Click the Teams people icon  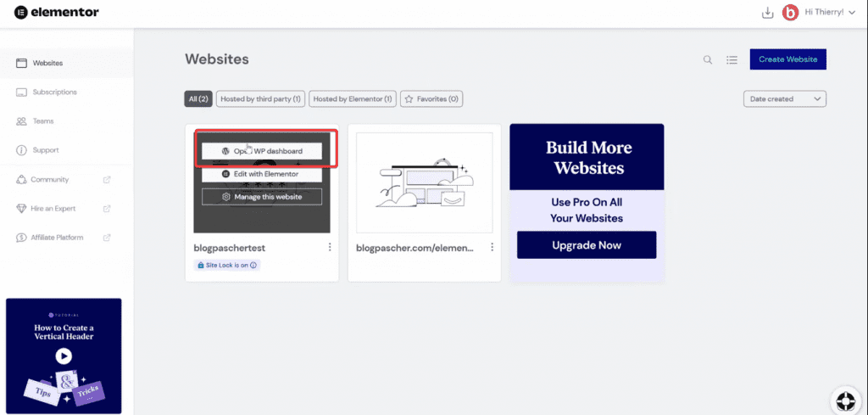tap(21, 121)
